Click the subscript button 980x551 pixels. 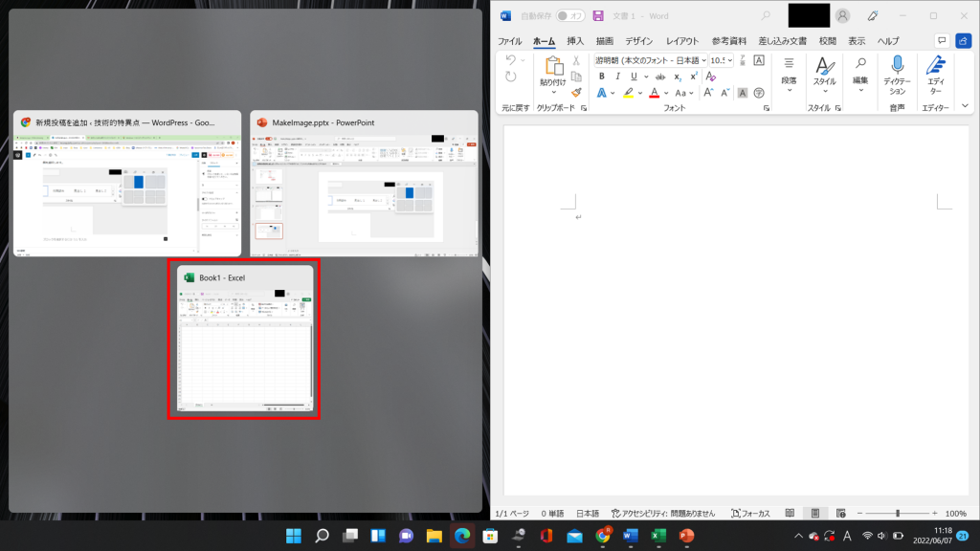[678, 77]
